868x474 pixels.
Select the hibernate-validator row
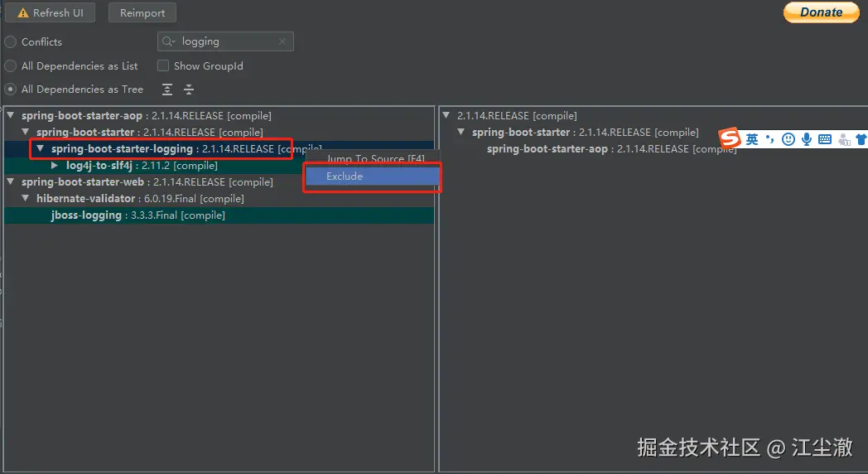click(x=219, y=198)
